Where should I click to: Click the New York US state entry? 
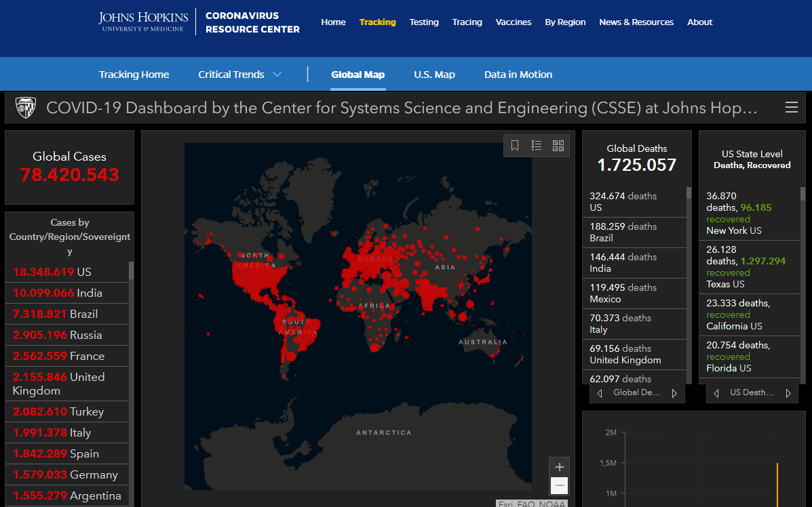(x=750, y=213)
